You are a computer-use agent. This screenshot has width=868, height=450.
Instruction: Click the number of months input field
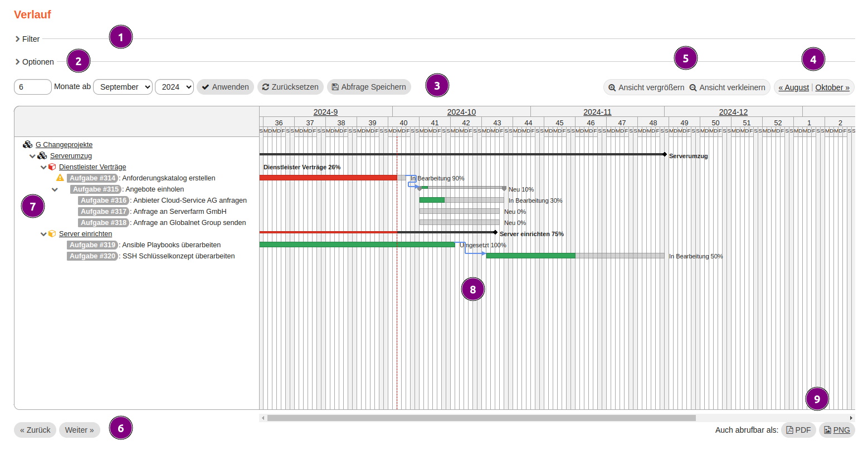(32, 87)
